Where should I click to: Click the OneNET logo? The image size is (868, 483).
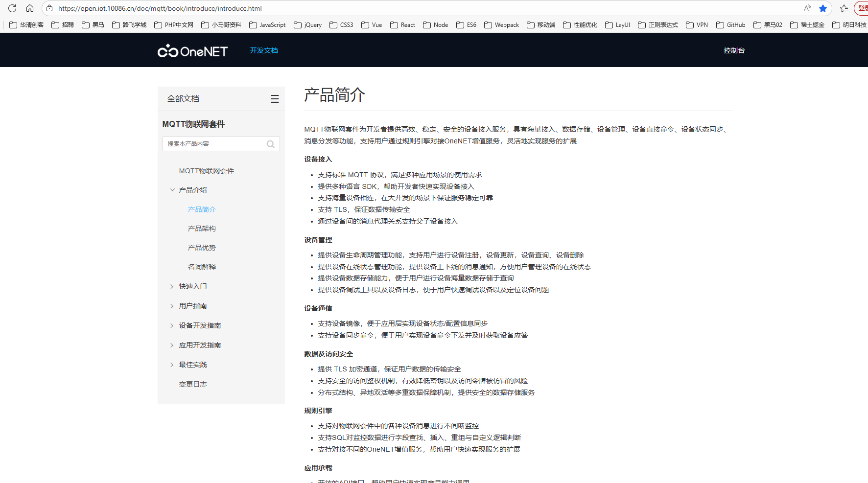click(x=192, y=51)
